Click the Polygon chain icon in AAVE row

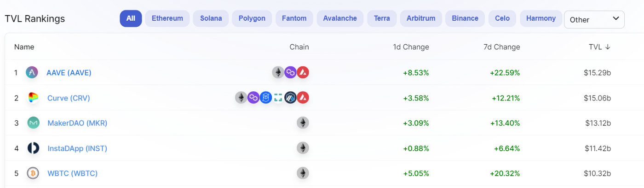tap(290, 72)
